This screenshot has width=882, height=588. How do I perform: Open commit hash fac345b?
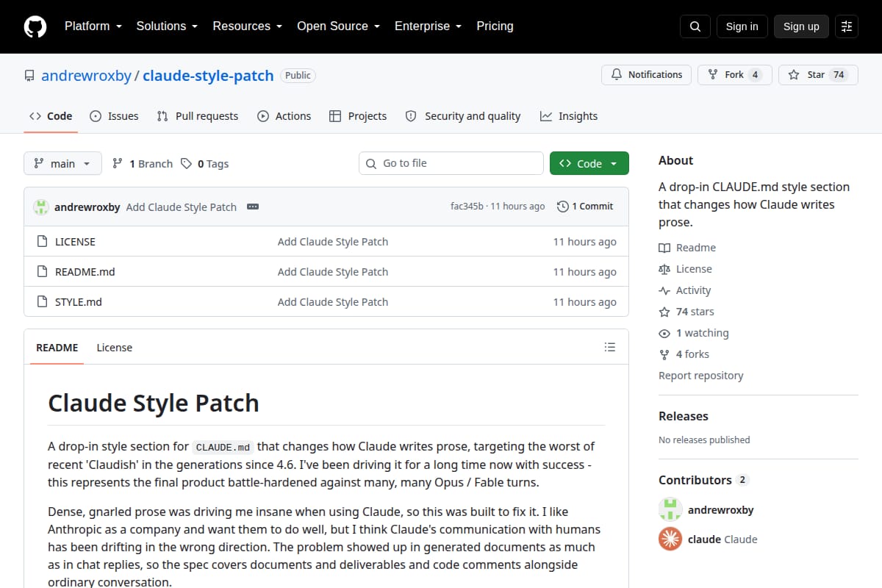[467, 207]
